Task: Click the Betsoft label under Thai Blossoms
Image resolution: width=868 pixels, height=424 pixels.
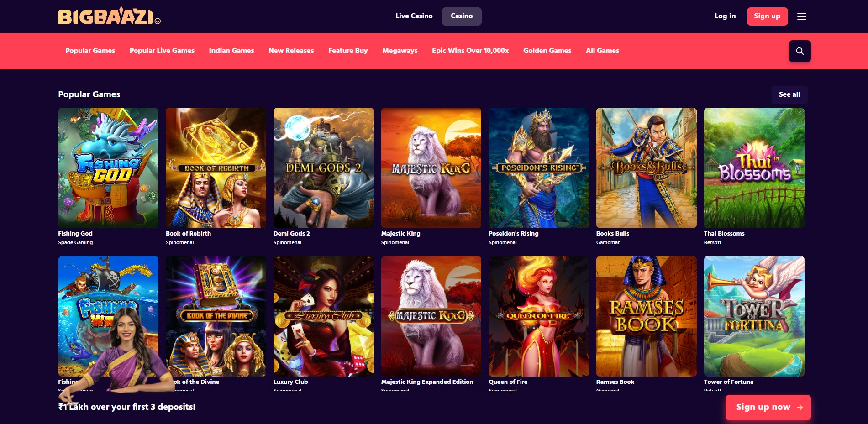Action: [713, 242]
